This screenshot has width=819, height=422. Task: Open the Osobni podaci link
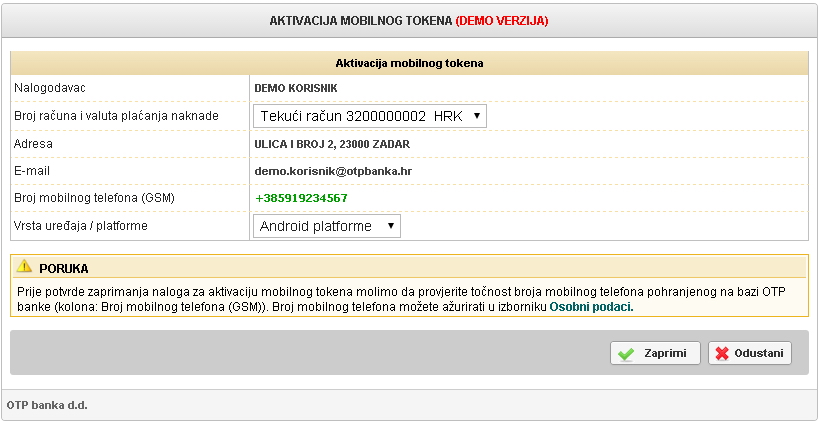591,308
